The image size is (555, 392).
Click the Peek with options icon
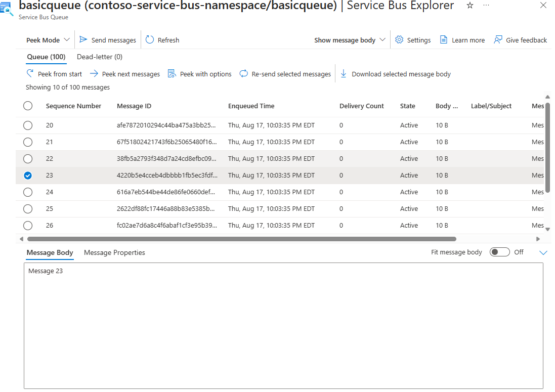172,73
